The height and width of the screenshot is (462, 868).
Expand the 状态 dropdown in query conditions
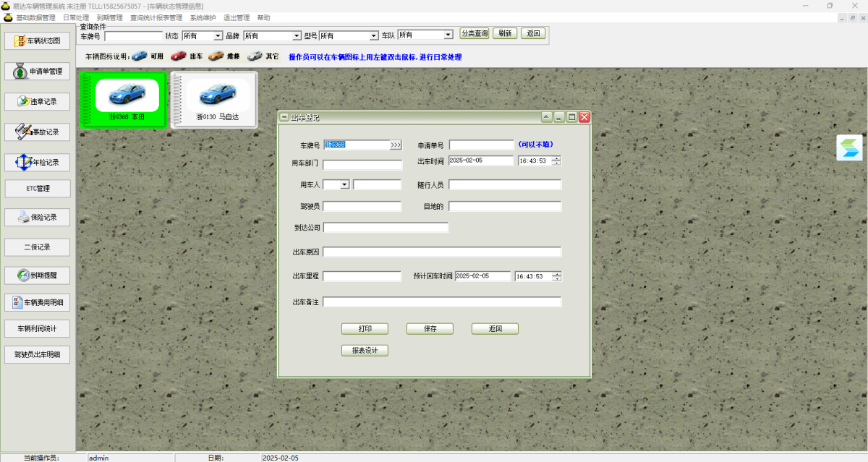pos(218,35)
